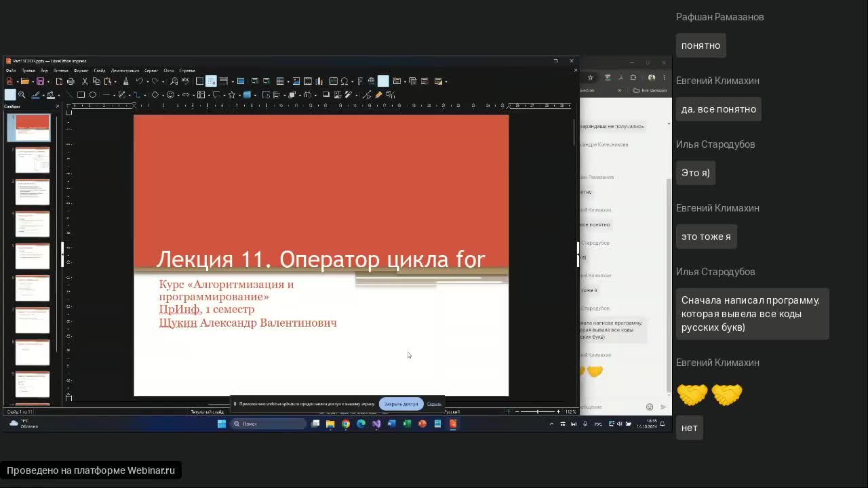The height and width of the screenshot is (488, 868).
Task: Select the Insert Line tool
Action: 69,95
